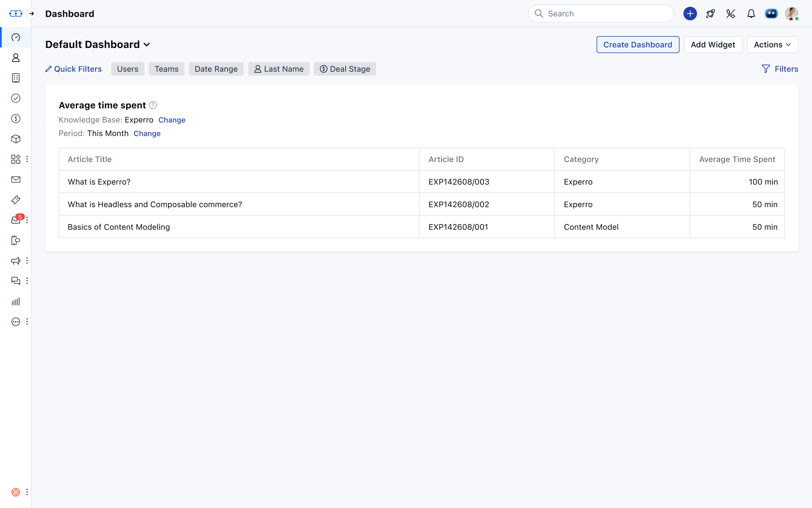Click the magnifier icon in Search

539,14
